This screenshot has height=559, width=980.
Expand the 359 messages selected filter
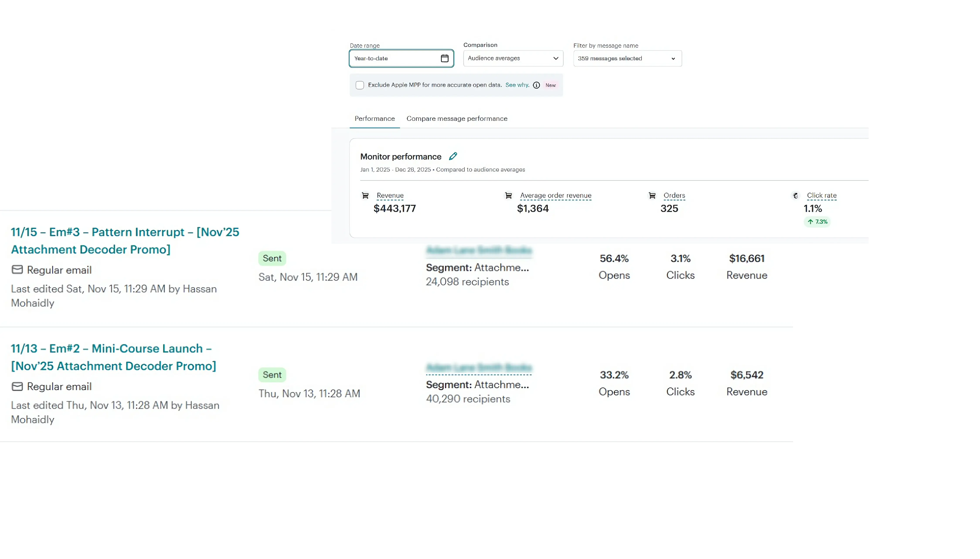pyautogui.click(x=627, y=58)
